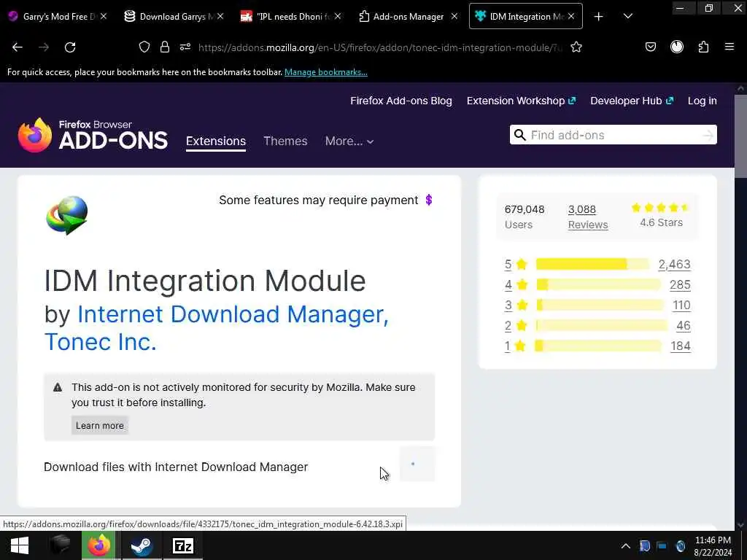The height and width of the screenshot is (560, 747).
Task: Click the 184 one-star count
Action: click(681, 346)
